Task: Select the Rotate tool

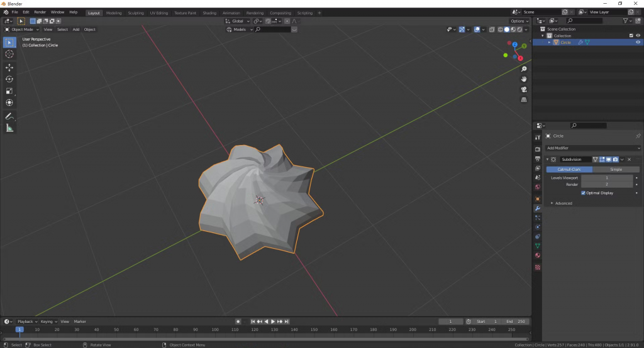Action: pyautogui.click(x=9, y=79)
